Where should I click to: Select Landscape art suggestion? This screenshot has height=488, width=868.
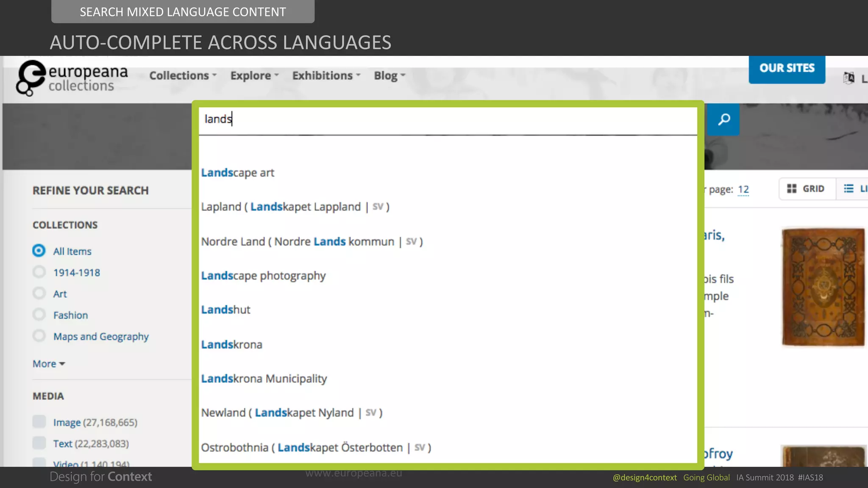(237, 173)
